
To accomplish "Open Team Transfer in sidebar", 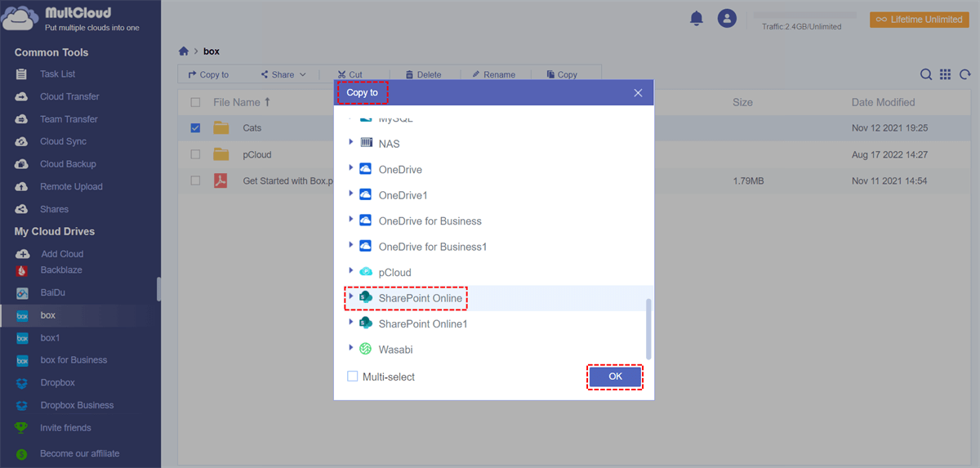I will pyautogui.click(x=69, y=119).
